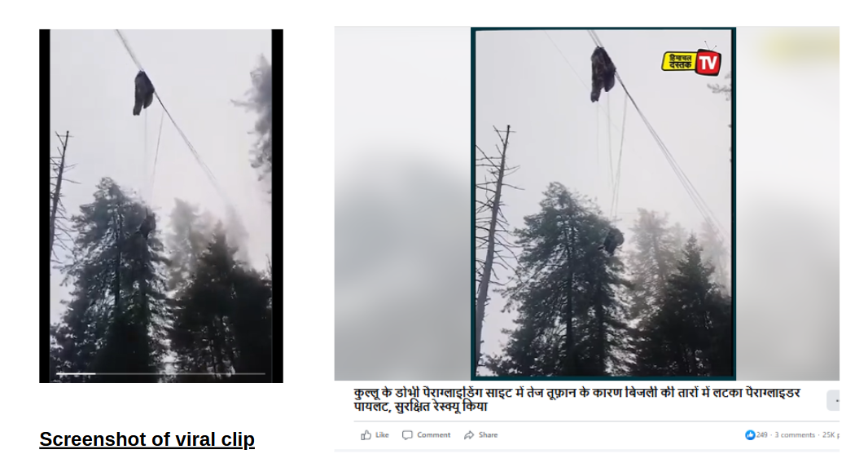Click the 249 reactions count number
The height and width of the screenshot is (476, 868).
point(761,435)
